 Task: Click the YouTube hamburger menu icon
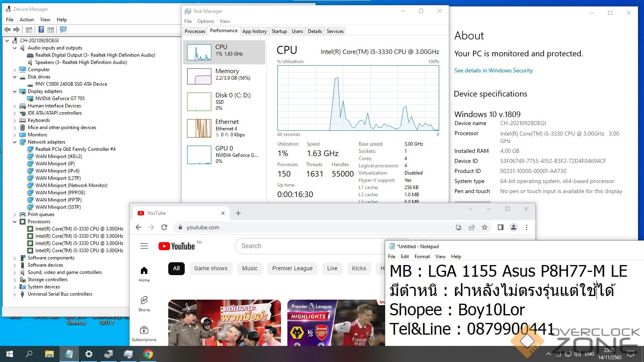point(144,246)
